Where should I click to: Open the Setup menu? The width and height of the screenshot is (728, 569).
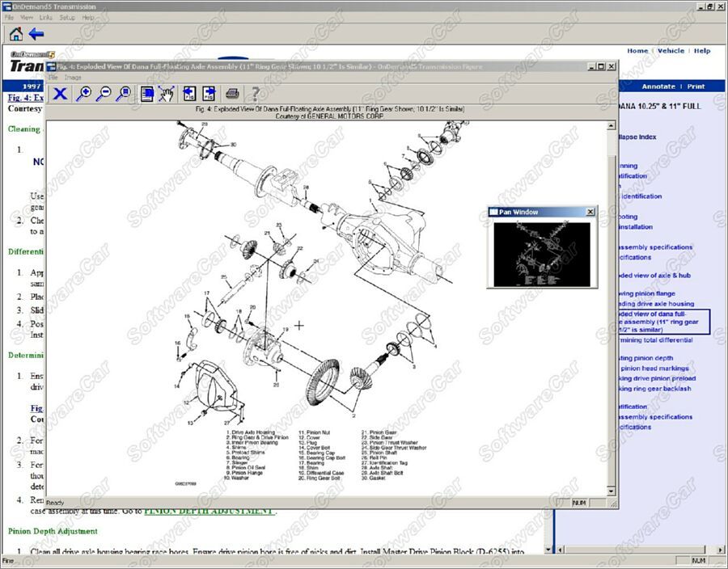click(x=67, y=17)
